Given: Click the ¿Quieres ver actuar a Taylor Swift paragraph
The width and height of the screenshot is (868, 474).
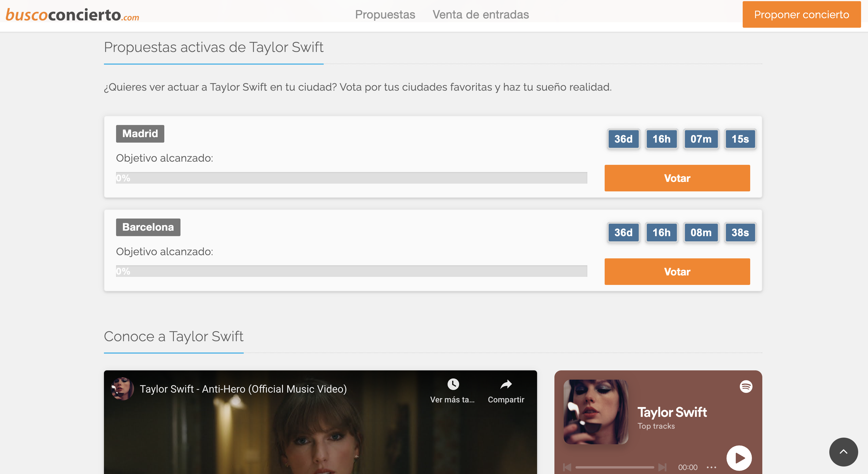Looking at the screenshot, I should click(x=357, y=87).
